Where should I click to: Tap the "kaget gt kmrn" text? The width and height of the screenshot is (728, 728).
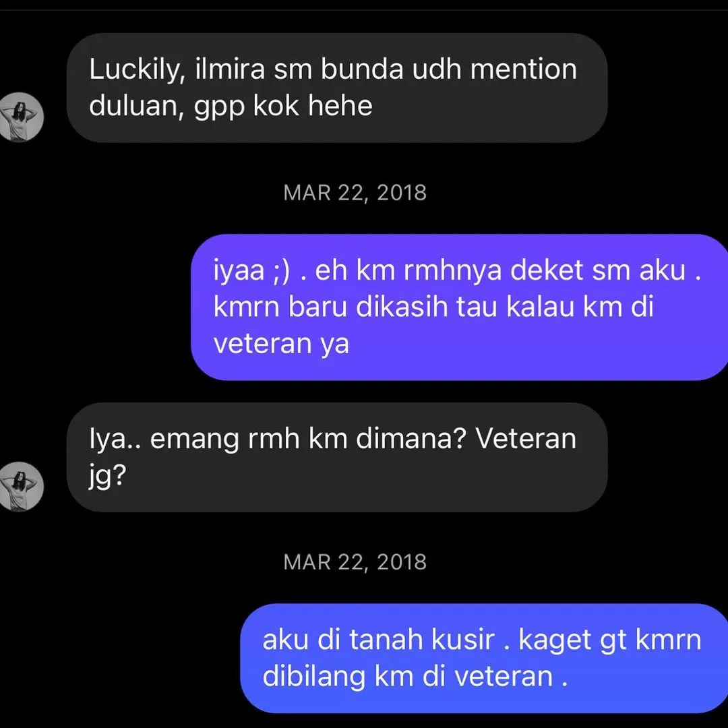coord(609,640)
